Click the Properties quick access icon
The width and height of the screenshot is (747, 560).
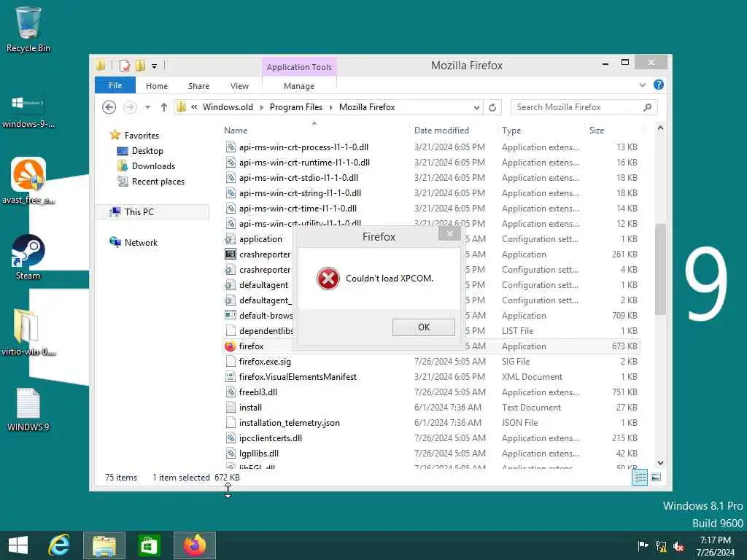tap(124, 66)
